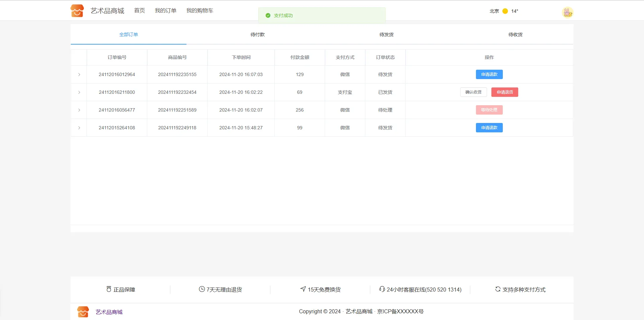The height and width of the screenshot is (320, 644).
Task: Click the orange shop logo in header
Action: click(x=77, y=11)
